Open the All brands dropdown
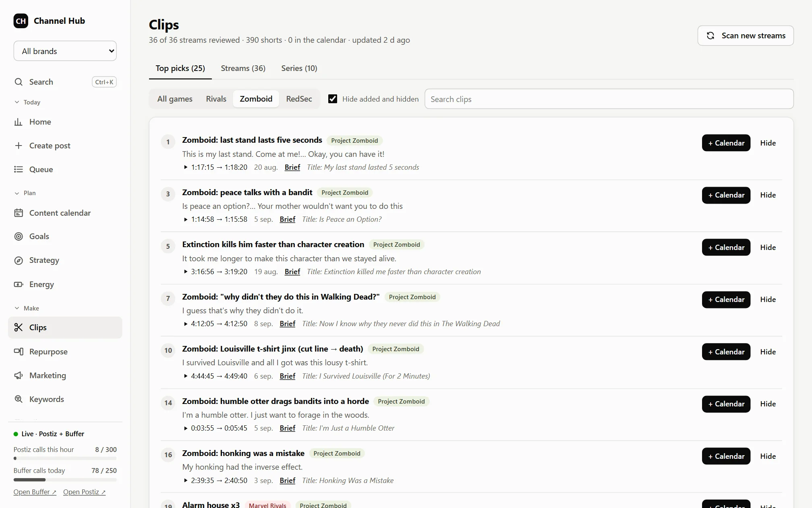 pyautogui.click(x=65, y=51)
